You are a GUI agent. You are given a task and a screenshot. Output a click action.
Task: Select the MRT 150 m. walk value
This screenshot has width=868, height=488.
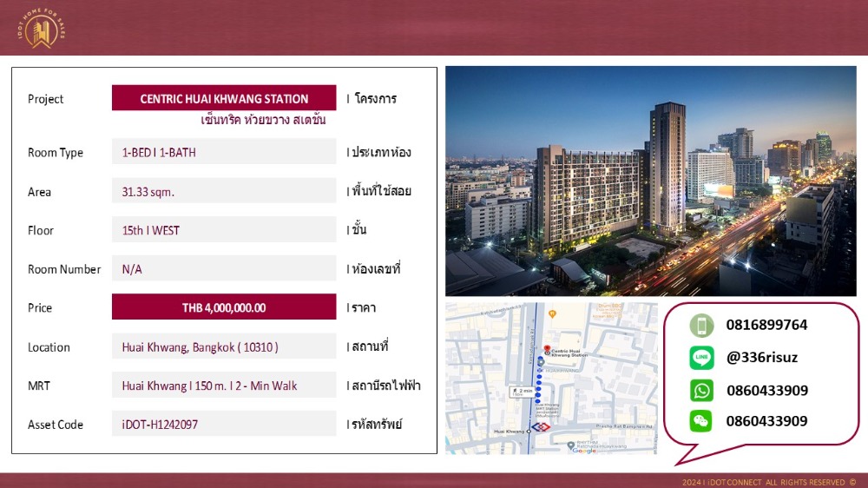click(224, 385)
